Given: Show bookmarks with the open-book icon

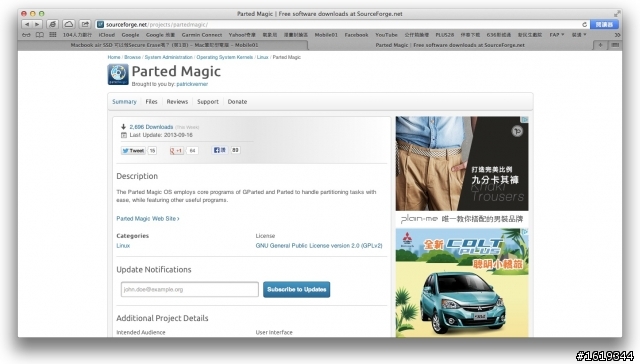Looking at the screenshot, I should 40,35.
